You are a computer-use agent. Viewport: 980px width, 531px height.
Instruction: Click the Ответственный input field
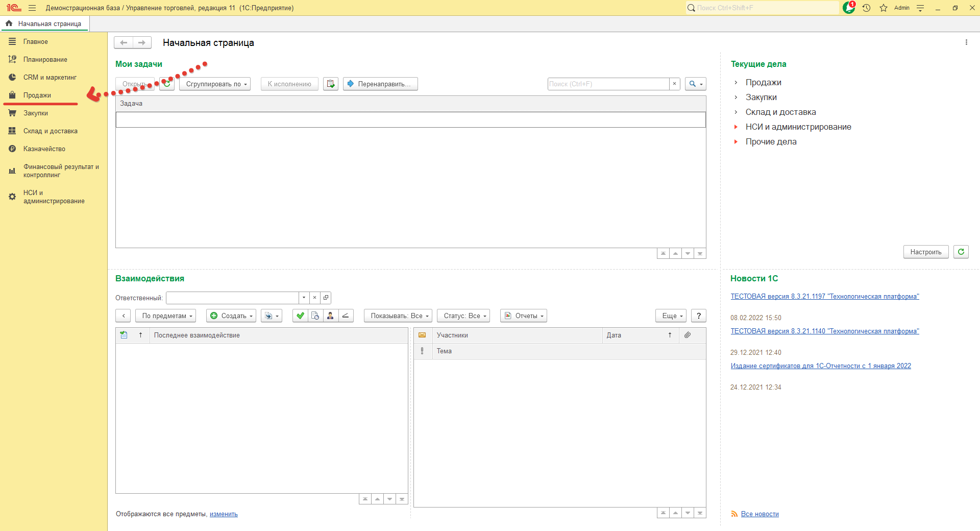coord(232,298)
